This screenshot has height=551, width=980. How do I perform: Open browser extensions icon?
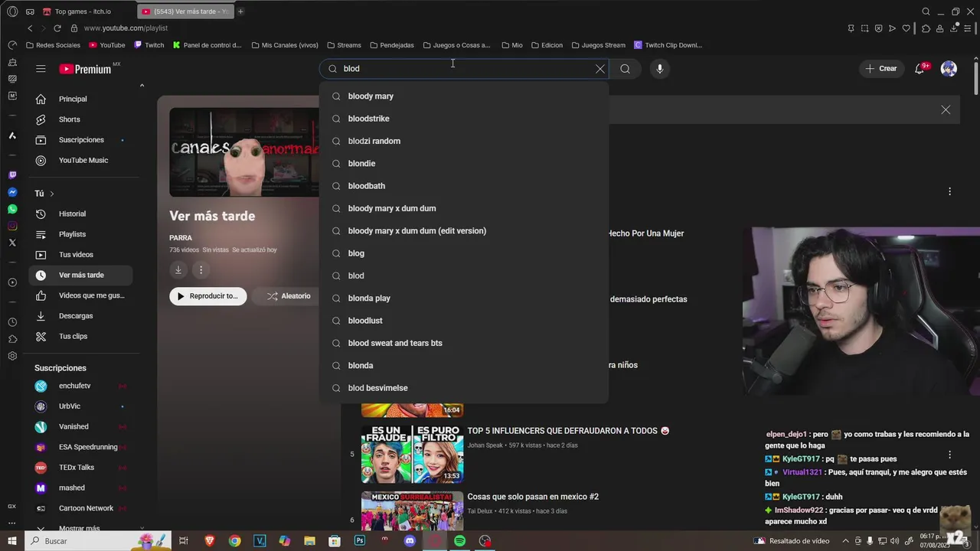tap(926, 28)
